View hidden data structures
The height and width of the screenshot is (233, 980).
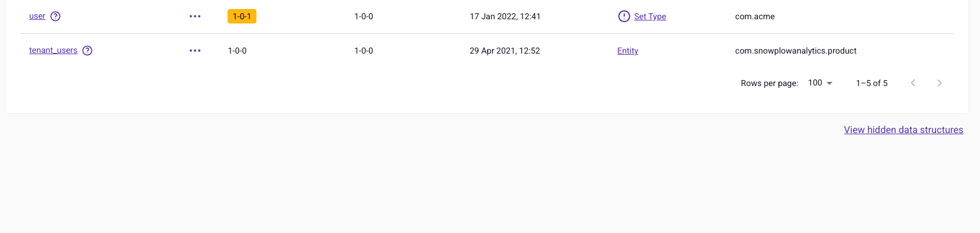pyautogui.click(x=904, y=130)
